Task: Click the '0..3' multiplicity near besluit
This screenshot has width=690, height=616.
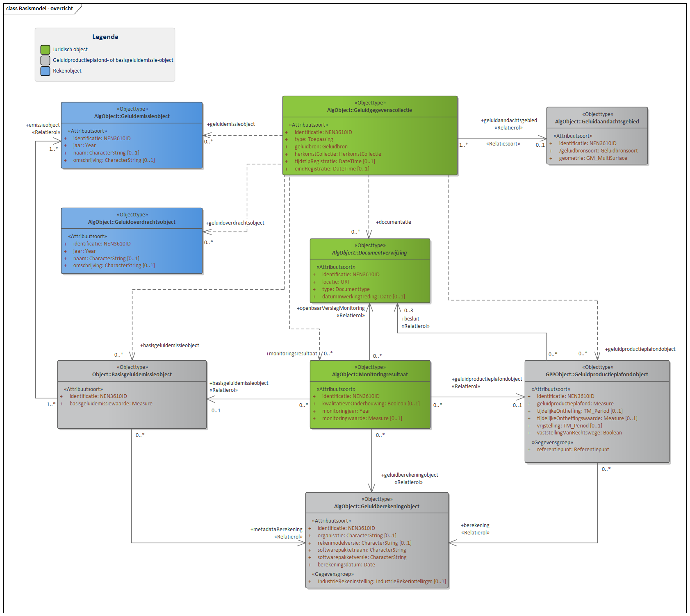Action: tap(409, 311)
